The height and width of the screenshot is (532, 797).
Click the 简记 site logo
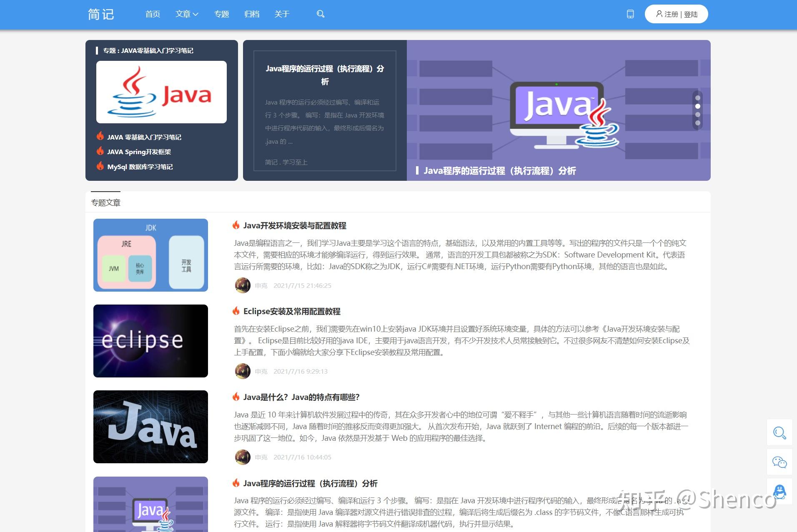coord(101,14)
